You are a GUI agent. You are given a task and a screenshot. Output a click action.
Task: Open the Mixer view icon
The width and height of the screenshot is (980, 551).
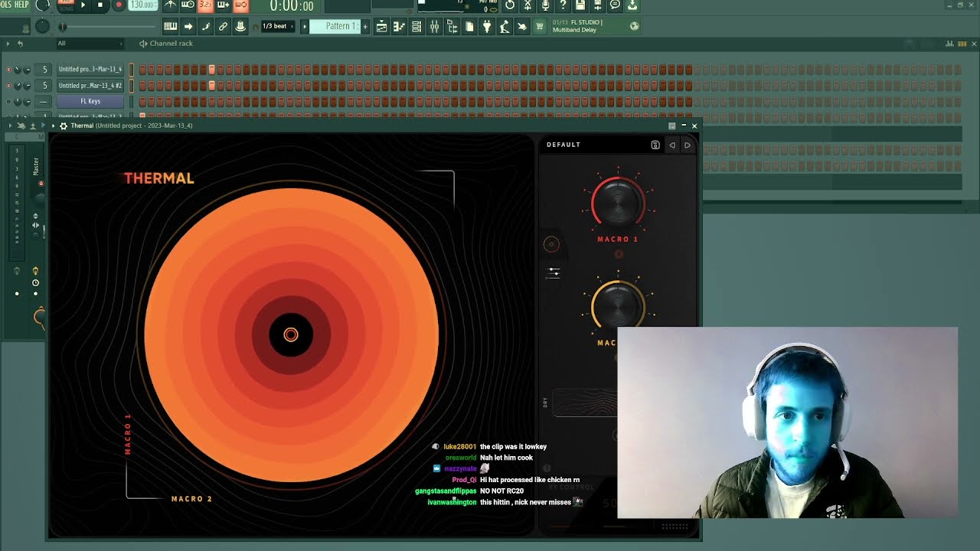(434, 26)
